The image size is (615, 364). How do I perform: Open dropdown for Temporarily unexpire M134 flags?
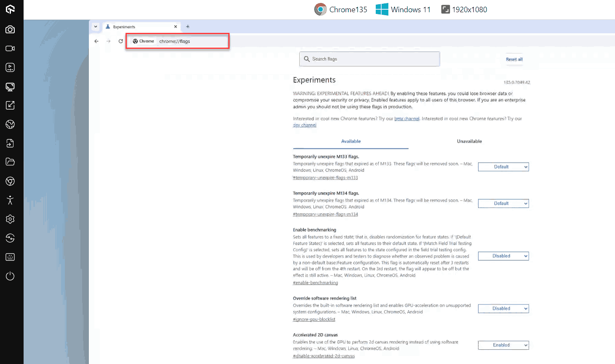503,203
